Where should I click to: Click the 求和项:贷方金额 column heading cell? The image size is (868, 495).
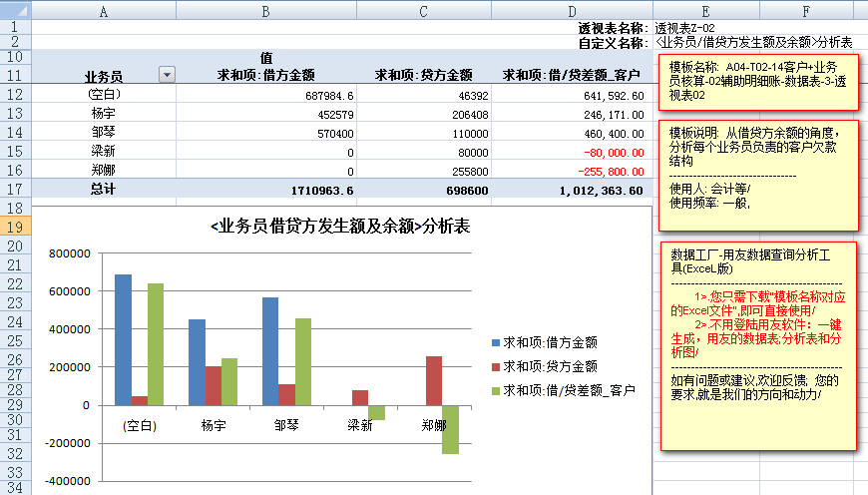423,75
